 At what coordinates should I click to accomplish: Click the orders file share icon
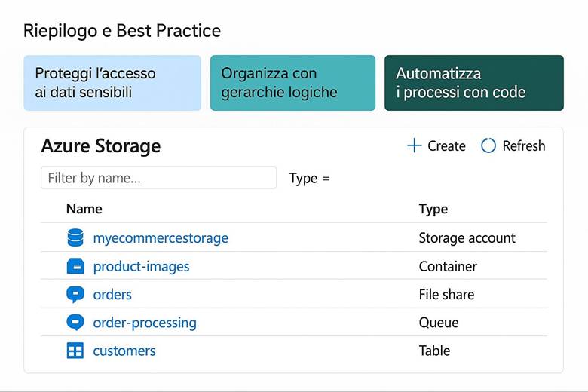pyautogui.click(x=75, y=294)
